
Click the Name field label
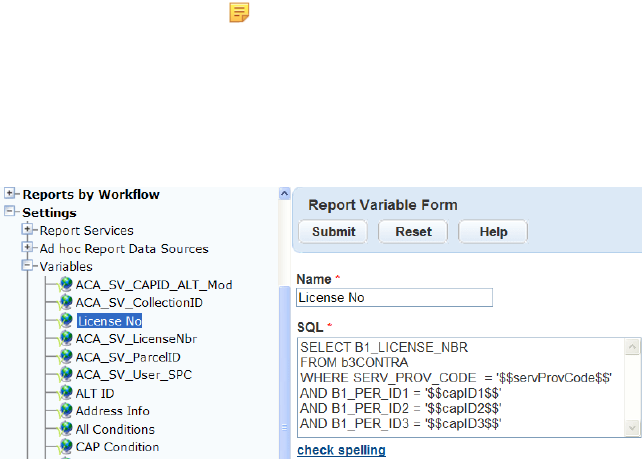(x=314, y=279)
